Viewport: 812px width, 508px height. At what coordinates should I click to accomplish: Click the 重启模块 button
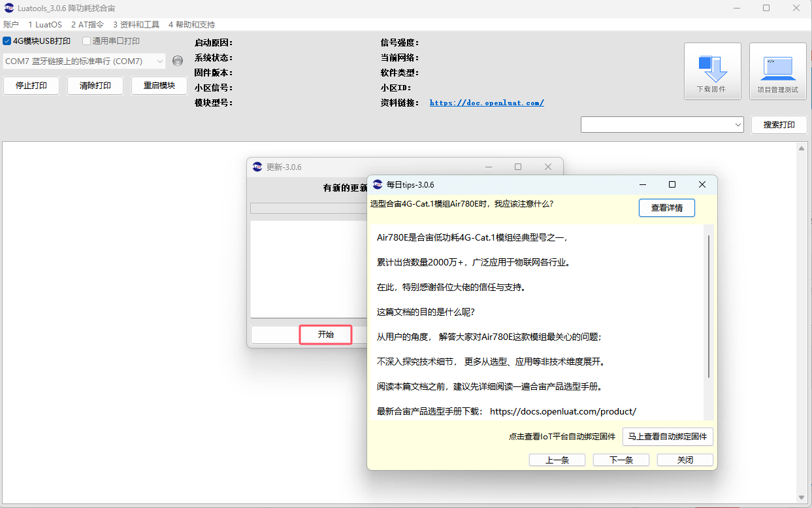[x=159, y=86]
